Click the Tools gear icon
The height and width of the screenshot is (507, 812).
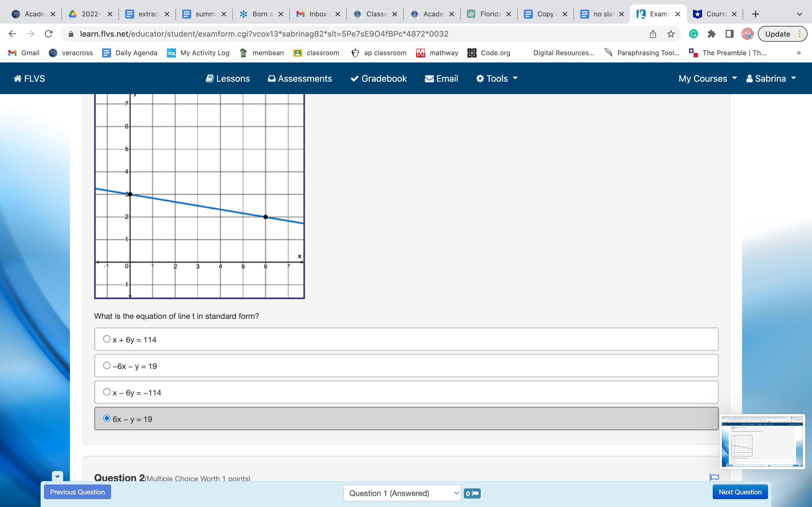coord(479,78)
